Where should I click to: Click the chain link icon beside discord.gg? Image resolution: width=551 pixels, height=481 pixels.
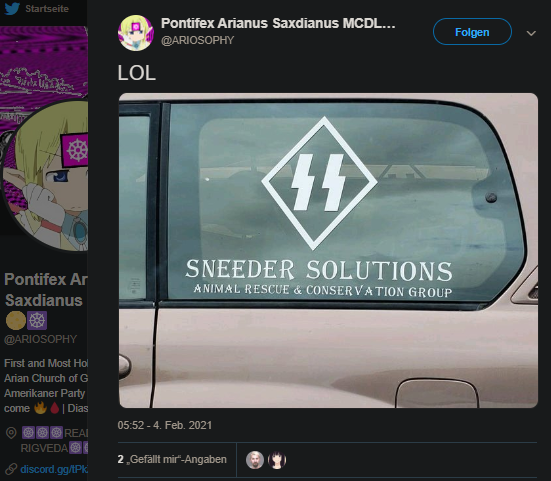11,469
